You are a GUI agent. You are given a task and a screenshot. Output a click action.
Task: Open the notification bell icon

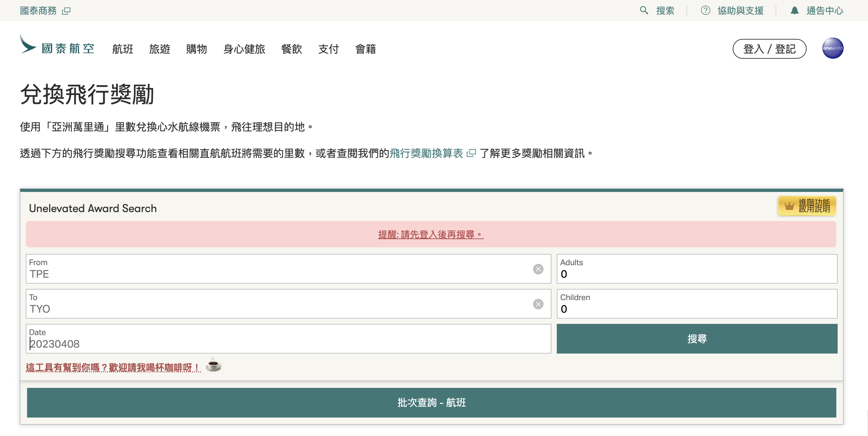click(x=794, y=11)
